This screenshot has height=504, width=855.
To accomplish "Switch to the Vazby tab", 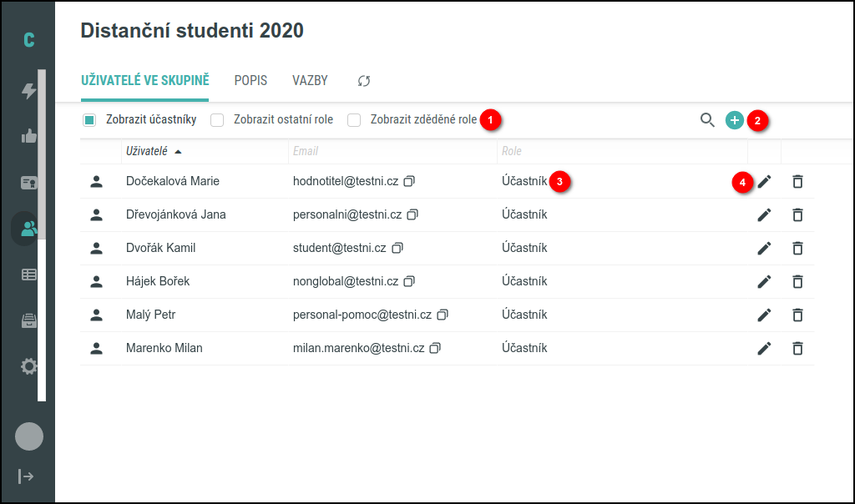I will click(x=310, y=81).
